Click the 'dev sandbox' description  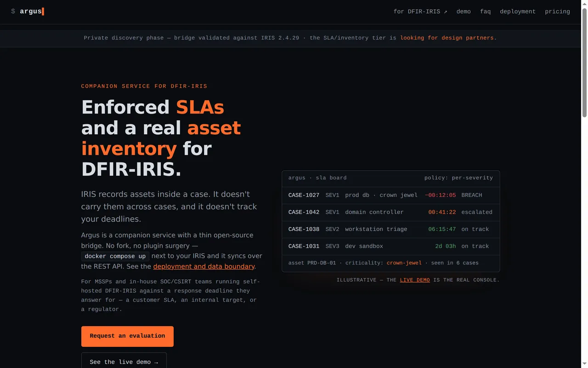pyautogui.click(x=364, y=246)
